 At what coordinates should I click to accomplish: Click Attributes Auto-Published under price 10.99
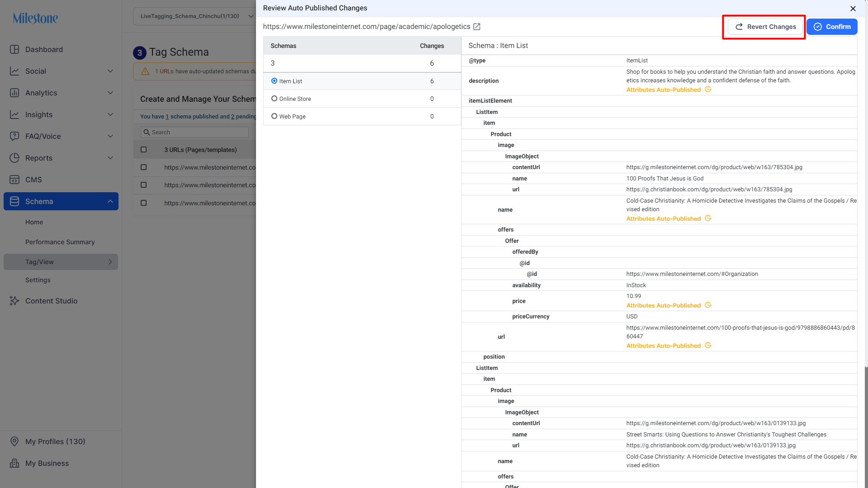pos(664,305)
